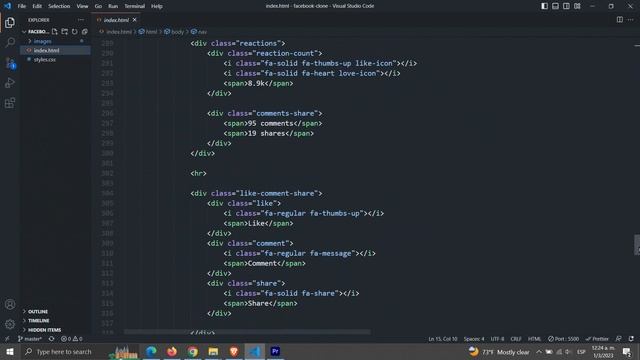640x360 pixels.
Task: Open the Go menu
Action: 98,6
